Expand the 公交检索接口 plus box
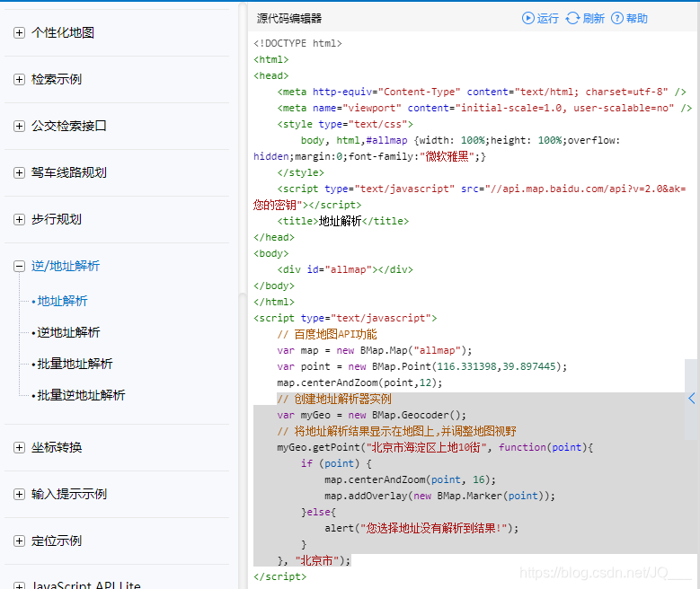 [x=19, y=127]
